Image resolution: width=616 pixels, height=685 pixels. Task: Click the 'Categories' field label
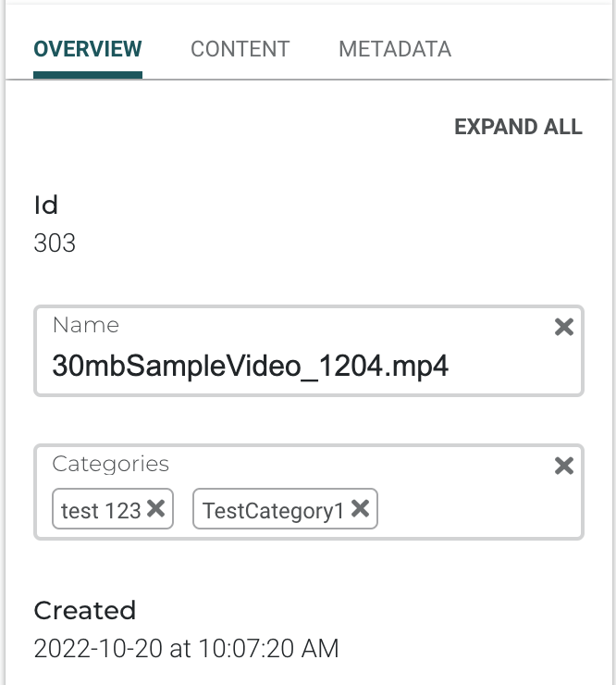coord(110,464)
